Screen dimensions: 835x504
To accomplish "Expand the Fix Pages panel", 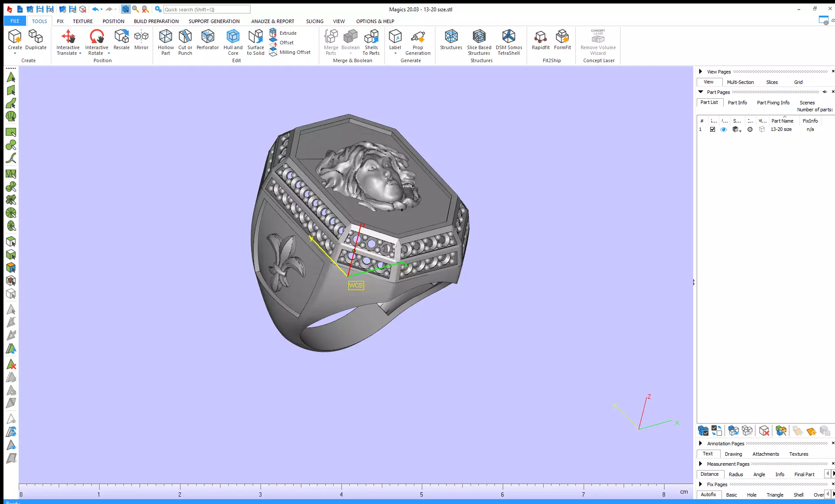I will click(x=700, y=484).
